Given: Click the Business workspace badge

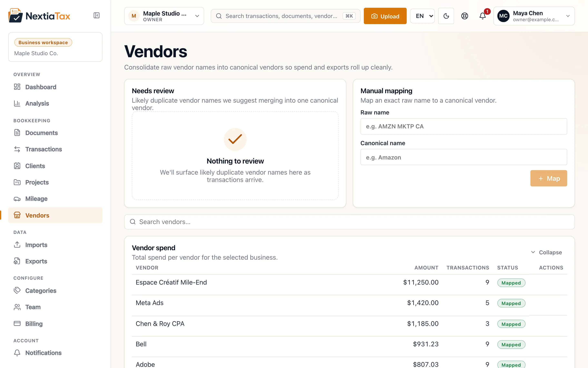Looking at the screenshot, I should pos(43,42).
